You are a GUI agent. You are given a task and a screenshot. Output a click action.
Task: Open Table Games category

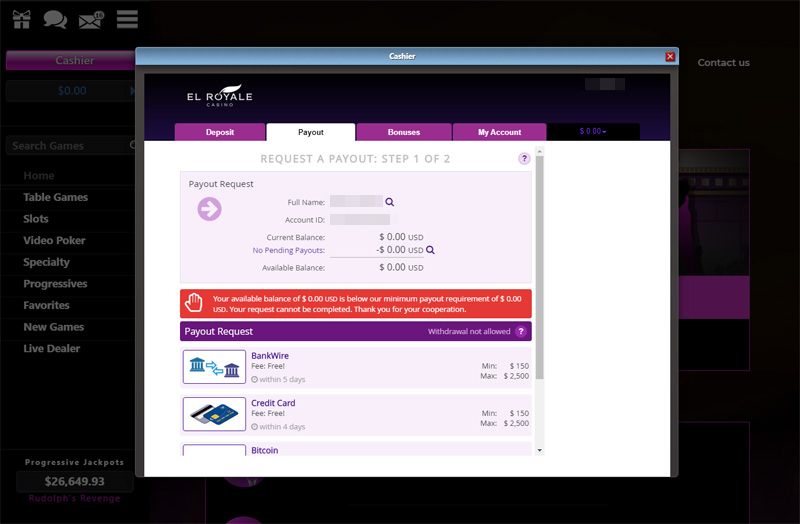(x=56, y=197)
